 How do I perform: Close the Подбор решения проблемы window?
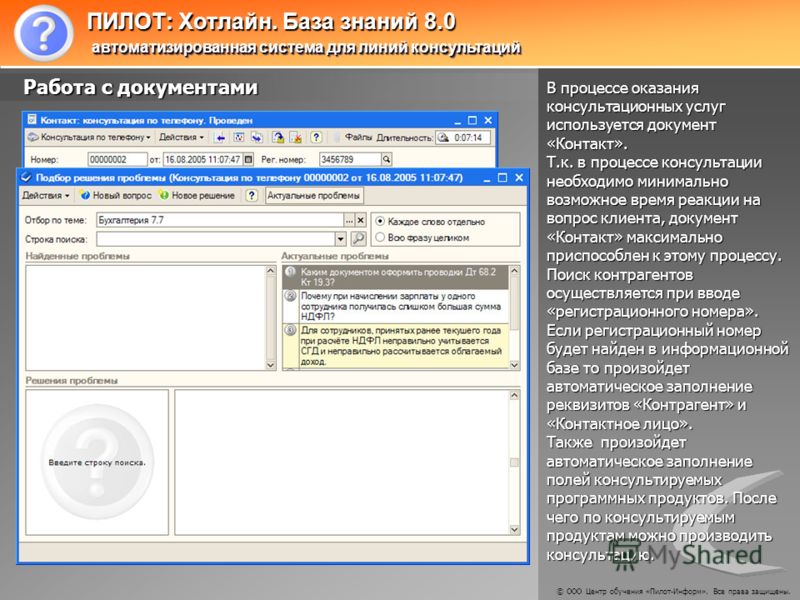pyautogui.click(x=519, y=178)
